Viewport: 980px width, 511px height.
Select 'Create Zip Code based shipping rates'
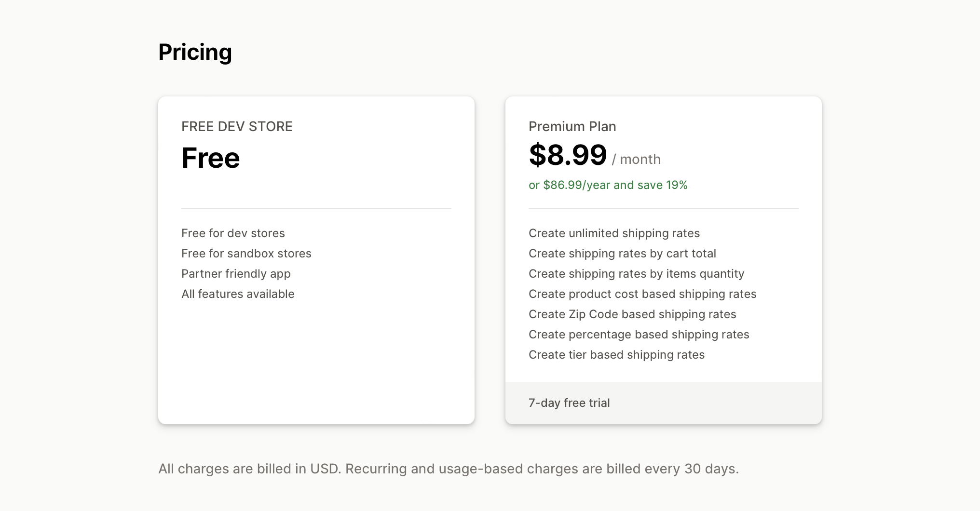click(632, 314)
